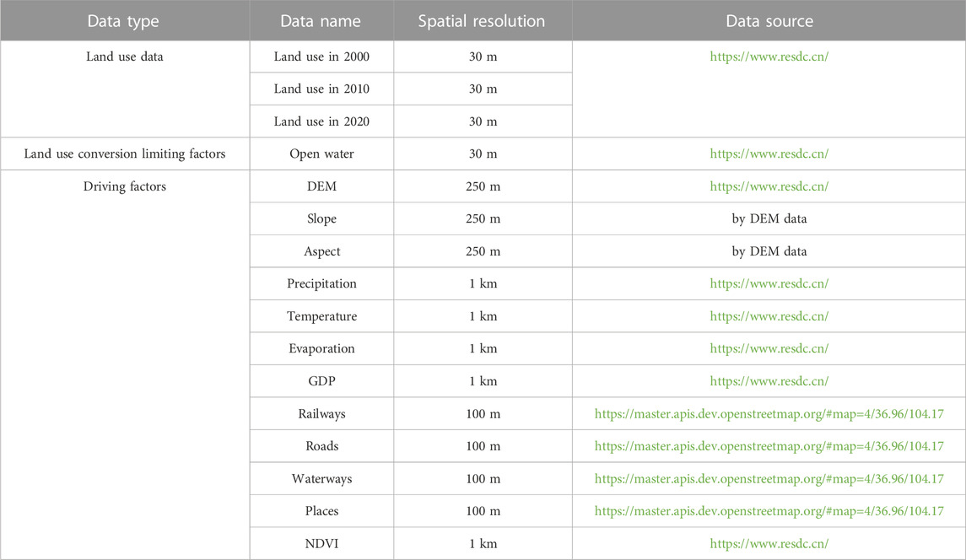
Task: Open the resdc.cn link in Open water row
Action: click(x=769, y=154)
